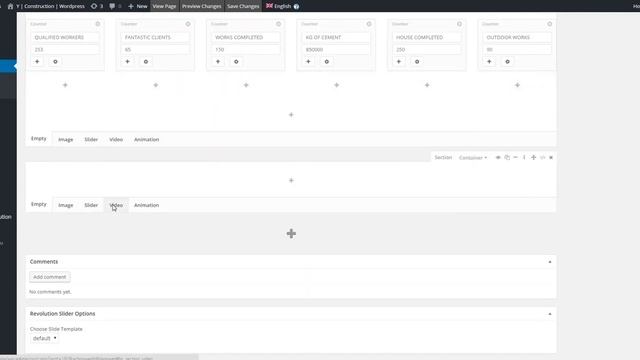Add element below KG OF CEMENT column
The width and height of the screenshot is (640, 360).
336,85
